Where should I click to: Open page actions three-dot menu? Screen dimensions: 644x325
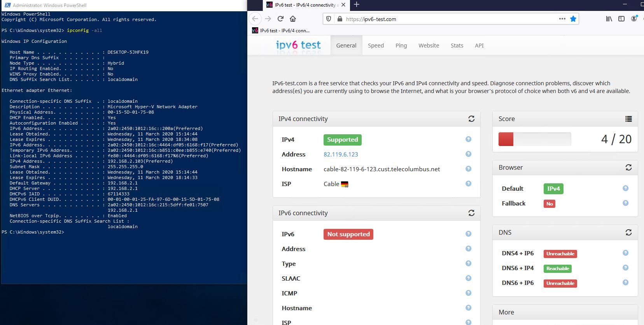point(562,19)
